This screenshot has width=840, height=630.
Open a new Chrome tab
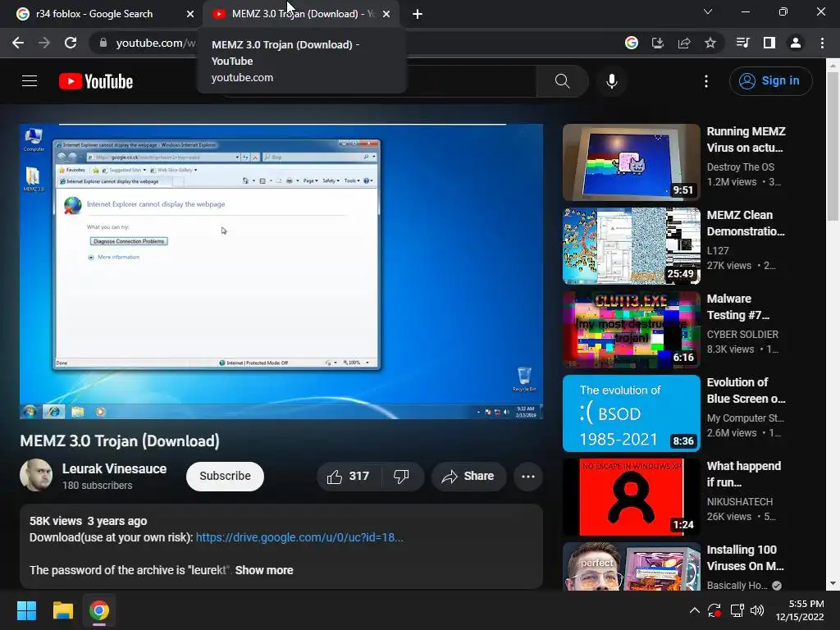click(x=418, y=14)
